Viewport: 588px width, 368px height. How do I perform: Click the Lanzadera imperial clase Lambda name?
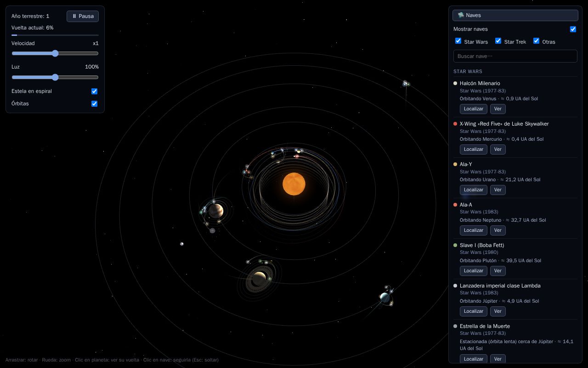(500, 286)
